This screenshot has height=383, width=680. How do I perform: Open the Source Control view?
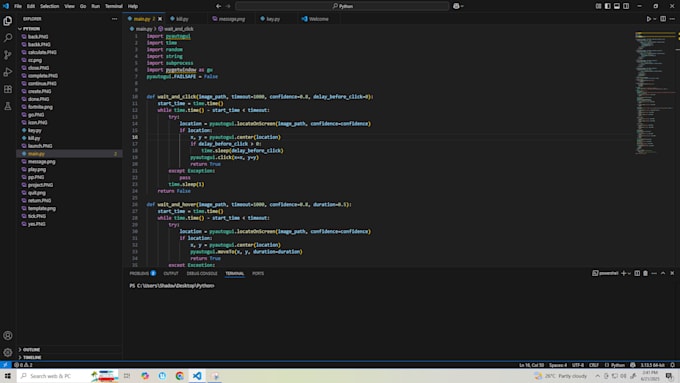click(7, 55)
